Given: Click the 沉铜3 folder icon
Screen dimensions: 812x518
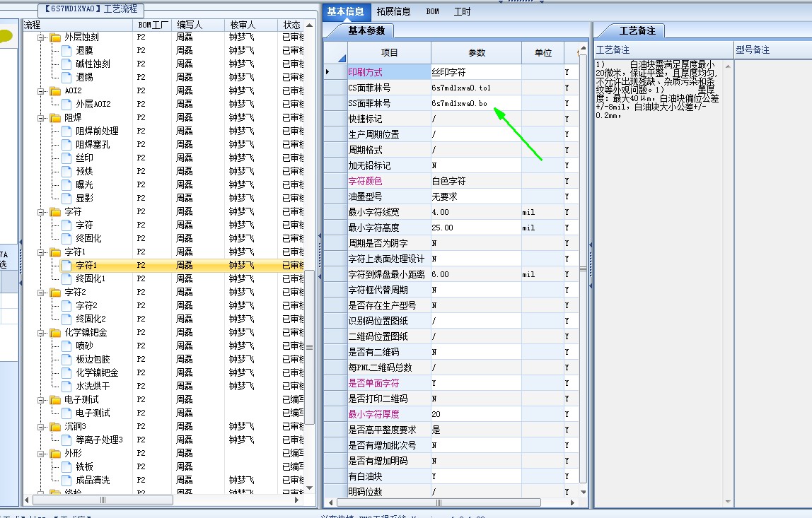Looking at the screenshot, I should [55, 427].
